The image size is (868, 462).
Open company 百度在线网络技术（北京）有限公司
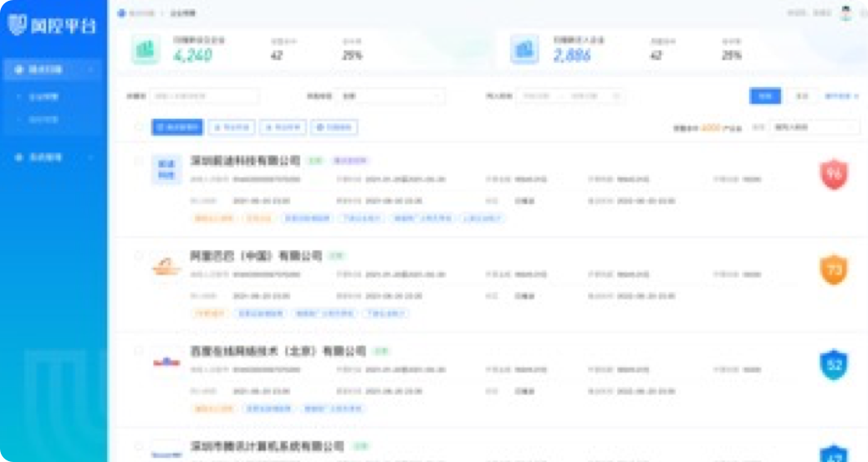pos(278,352)
